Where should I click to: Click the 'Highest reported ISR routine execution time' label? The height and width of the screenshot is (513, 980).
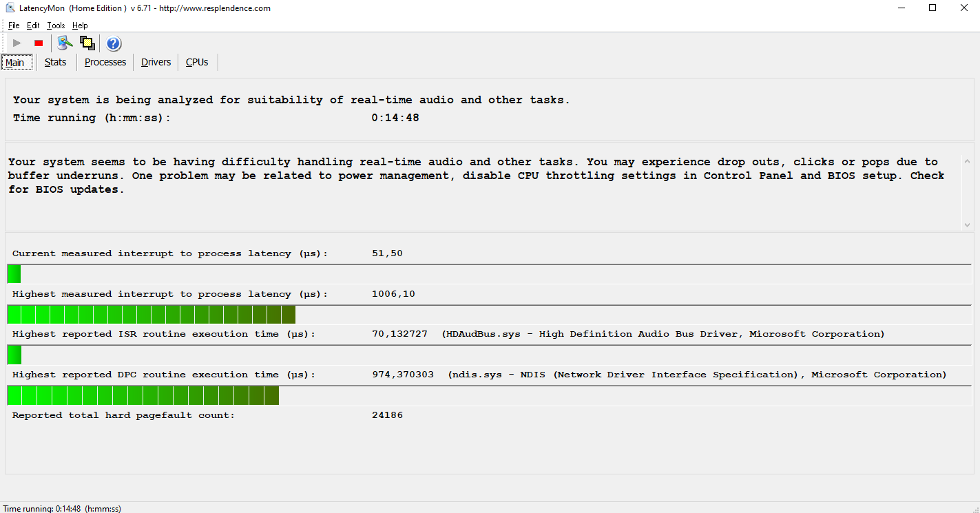coord(164,334)
